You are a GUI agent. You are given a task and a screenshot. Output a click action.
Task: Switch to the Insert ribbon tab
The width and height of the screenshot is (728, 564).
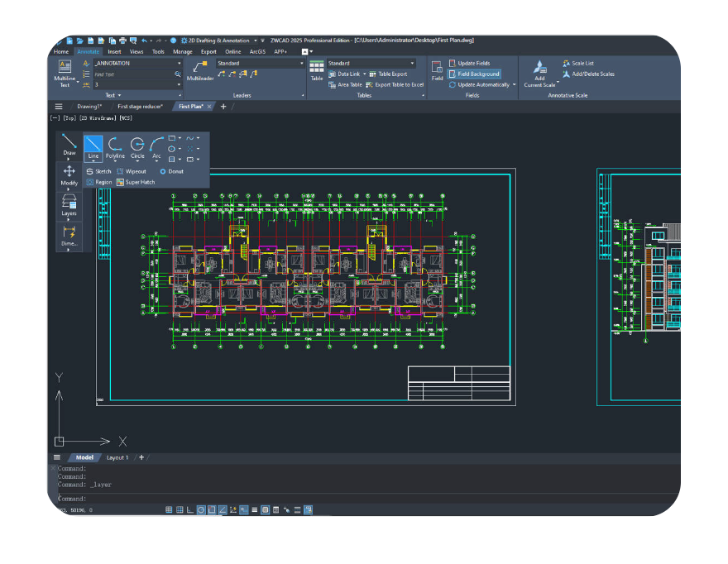click(x=114, y=52)
